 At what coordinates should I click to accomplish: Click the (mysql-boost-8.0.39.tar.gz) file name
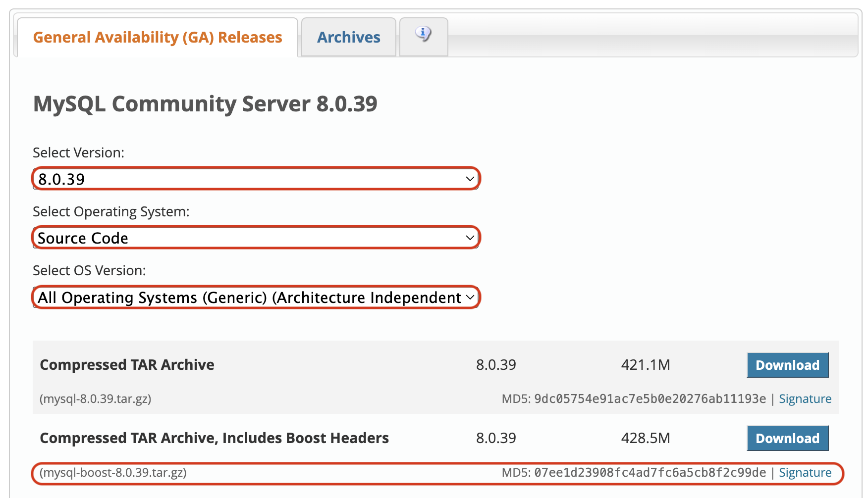113,473
